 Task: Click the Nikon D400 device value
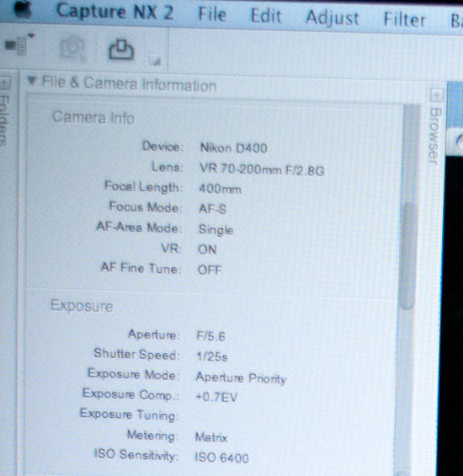coord(234,148)
